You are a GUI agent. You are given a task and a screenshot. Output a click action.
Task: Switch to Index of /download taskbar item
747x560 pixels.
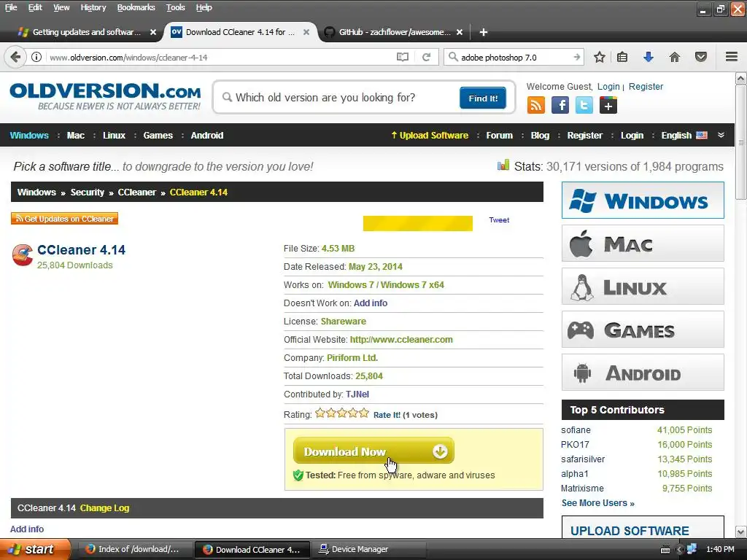click(135, 549)
